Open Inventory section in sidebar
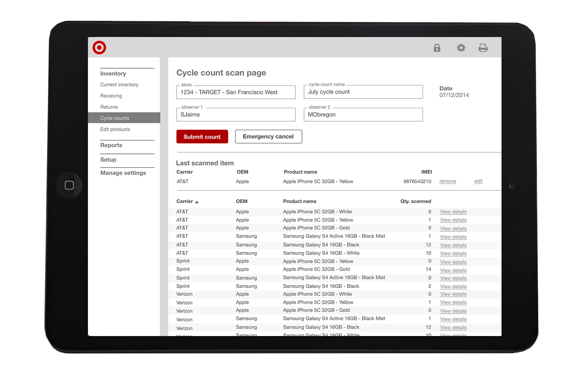The image size is (588, 391). (x=113, y=74)
